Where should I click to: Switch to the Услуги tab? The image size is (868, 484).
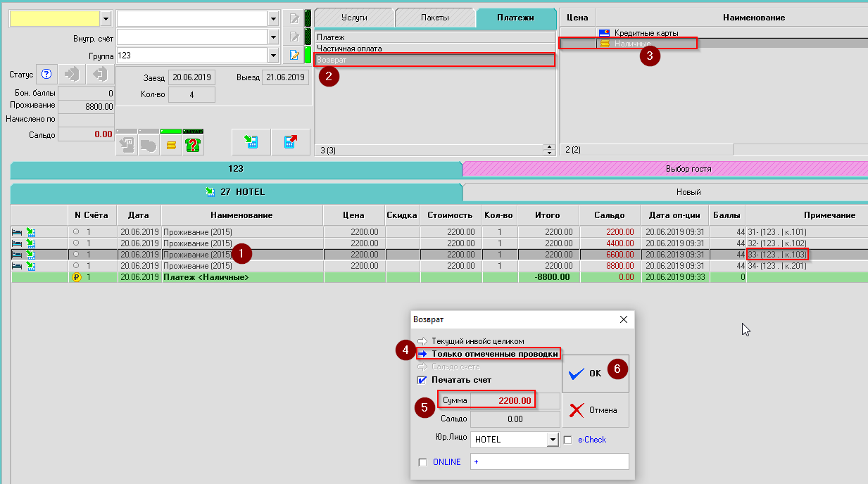(353, 18)
